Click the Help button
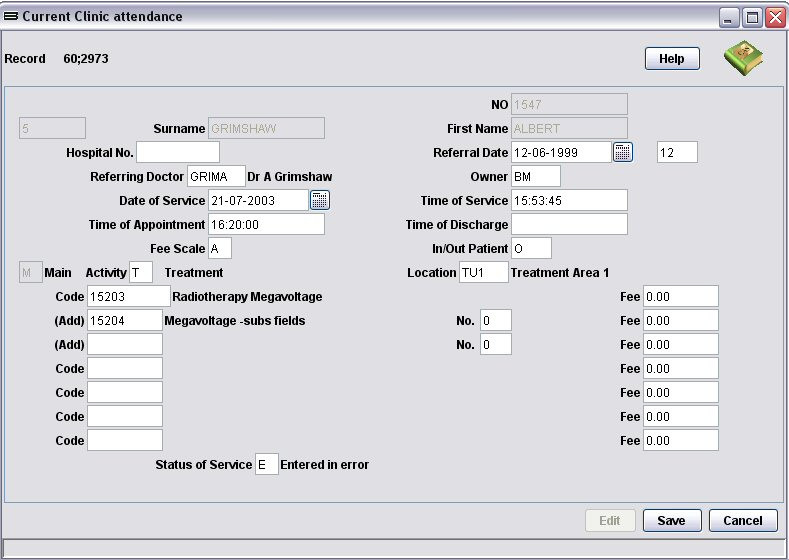The width and height of the screenshot is (789, 560). [x=672, y=58]
